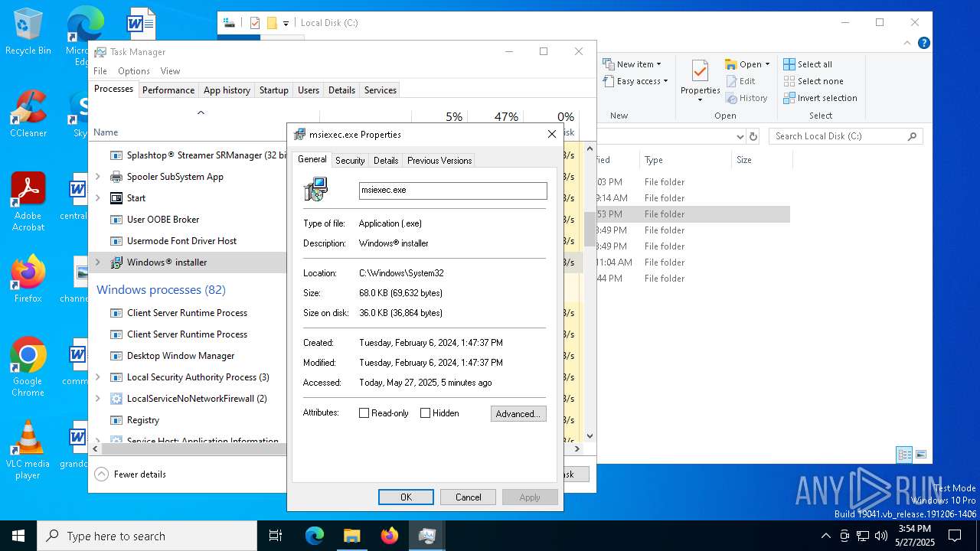Click Advanced attributes button

point(518,414)
